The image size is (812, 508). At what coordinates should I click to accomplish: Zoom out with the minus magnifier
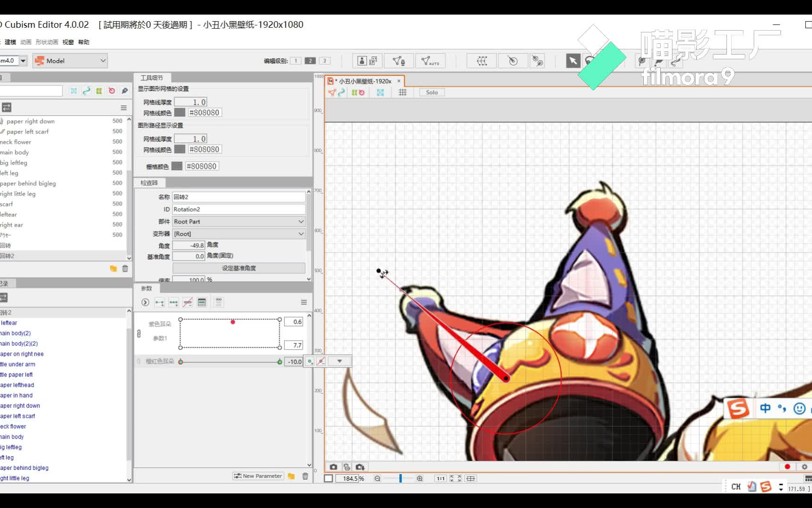(377, 478)
